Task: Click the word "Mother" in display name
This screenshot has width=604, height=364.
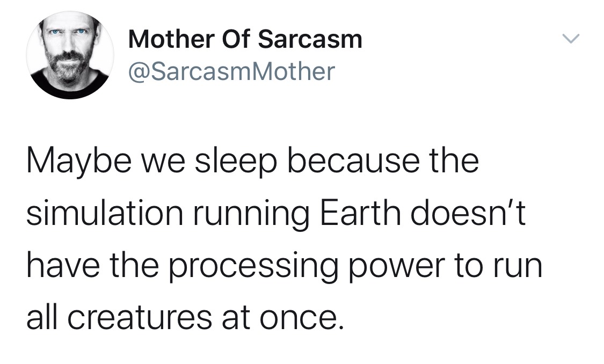Action: 171,39
